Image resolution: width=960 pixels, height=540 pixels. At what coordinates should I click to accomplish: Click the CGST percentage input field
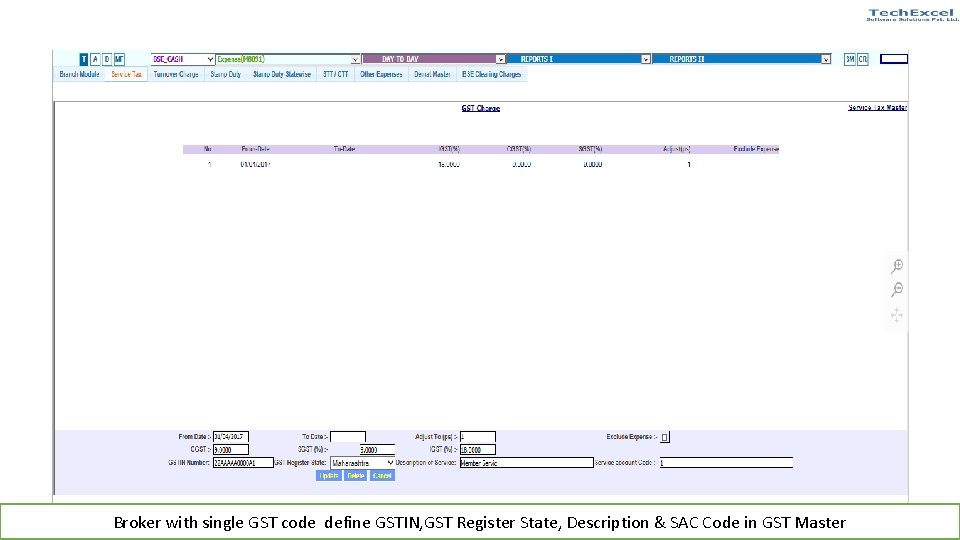pyautogui.click(x=231, y=449)
